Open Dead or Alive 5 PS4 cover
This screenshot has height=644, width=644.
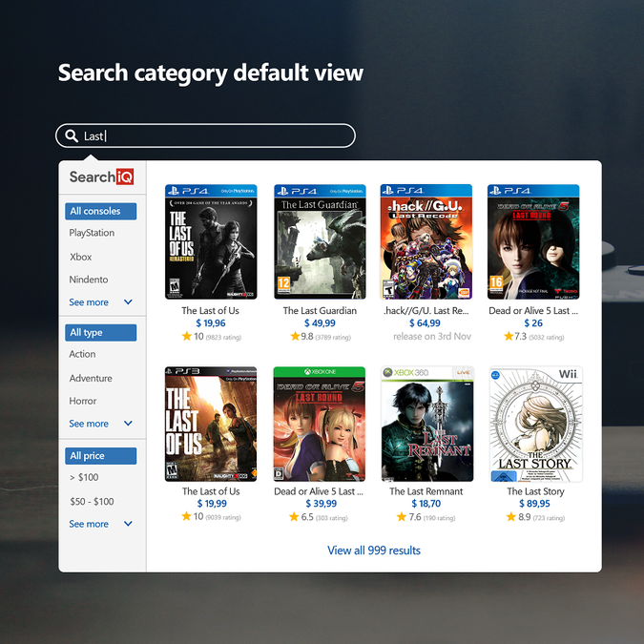pos(533,241)
